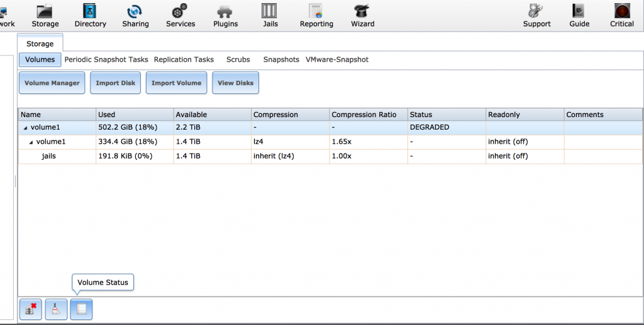644x325 pixels.
Task: Select the jails dataset row
Action: 331,156
